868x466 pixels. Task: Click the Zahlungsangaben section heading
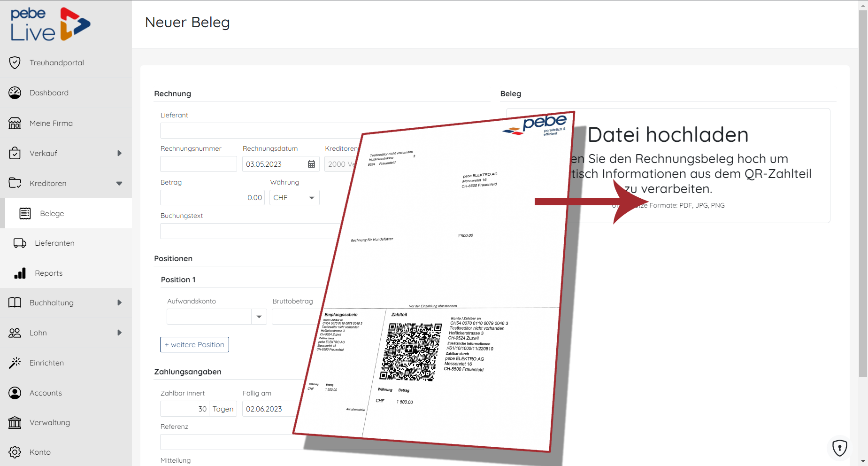(x=188, y=372)
